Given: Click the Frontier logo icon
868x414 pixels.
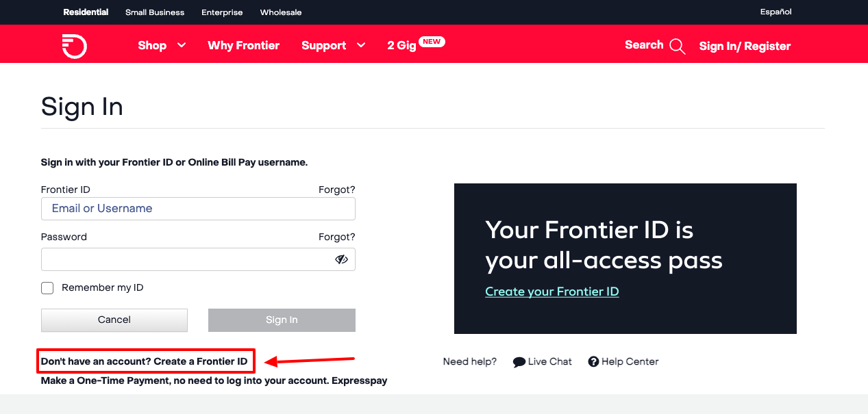Looking at the screenshot, I should coord(74,46).
